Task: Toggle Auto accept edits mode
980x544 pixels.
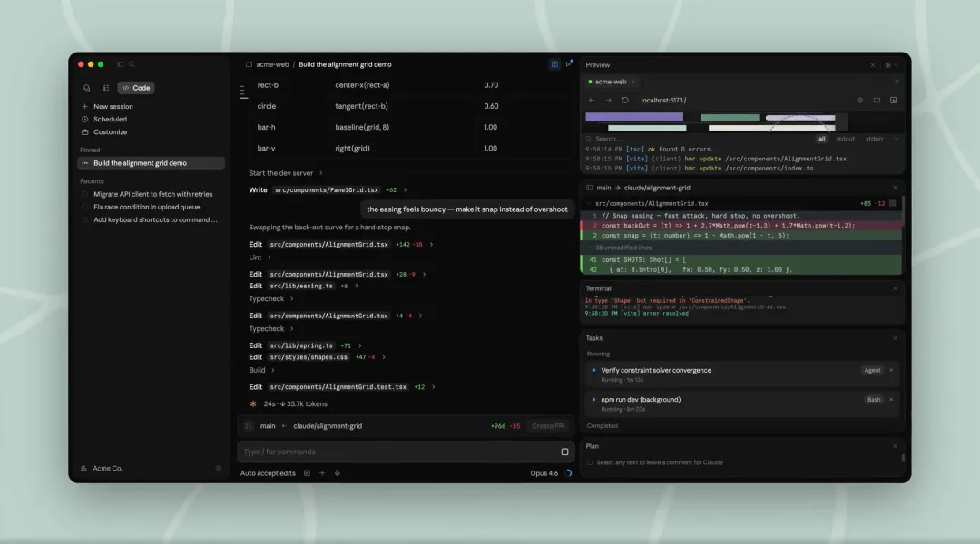Action: pyautogui.click(x=268, y=473)
